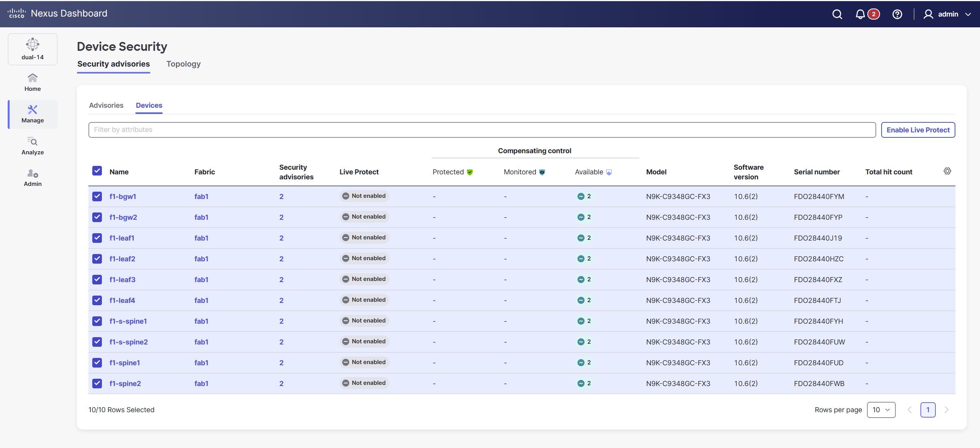Click the Enable Live Protect button
Screen dimensions: 980x448
coord(918,130)
